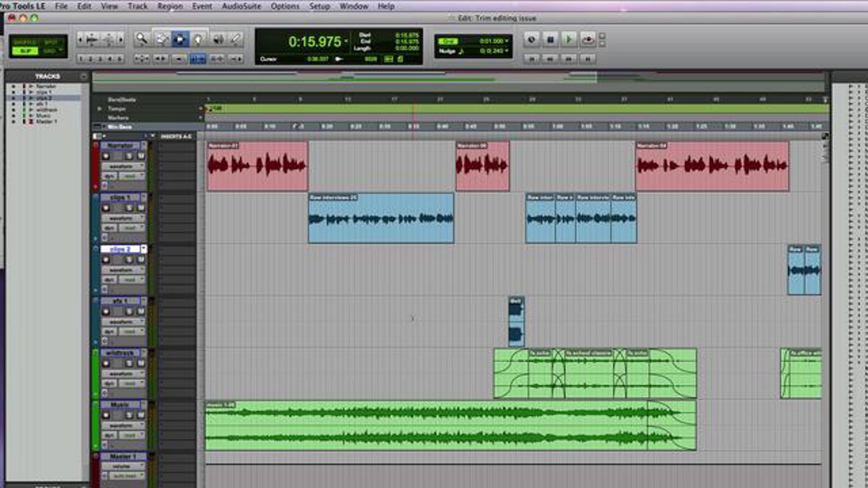Screen dimensions: 868x488
Task: Select the Pencil tool
Action: [236, 39]
